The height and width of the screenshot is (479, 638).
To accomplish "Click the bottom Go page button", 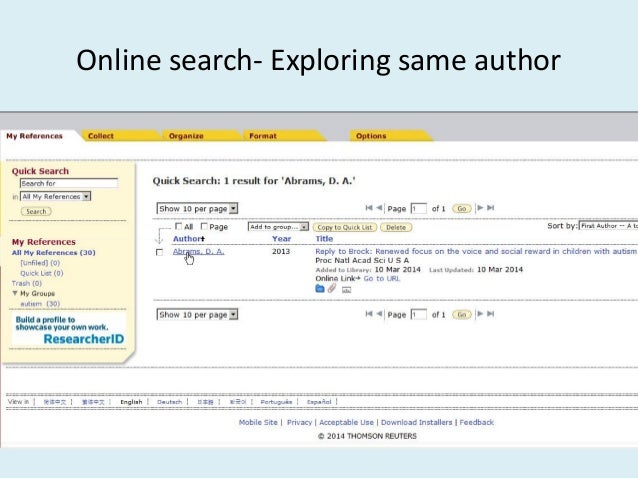I will click(462, 315).
